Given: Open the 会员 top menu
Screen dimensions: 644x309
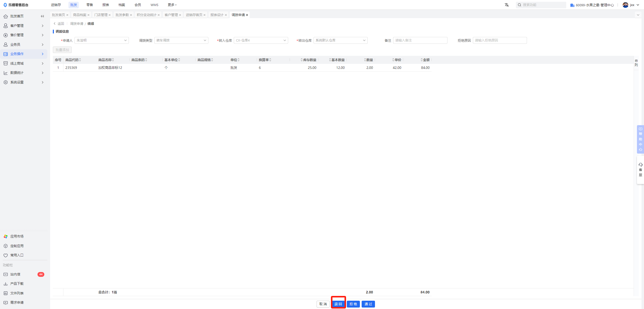Looking at the screenshot, I should pyautogui.click(x=138, y=5).
